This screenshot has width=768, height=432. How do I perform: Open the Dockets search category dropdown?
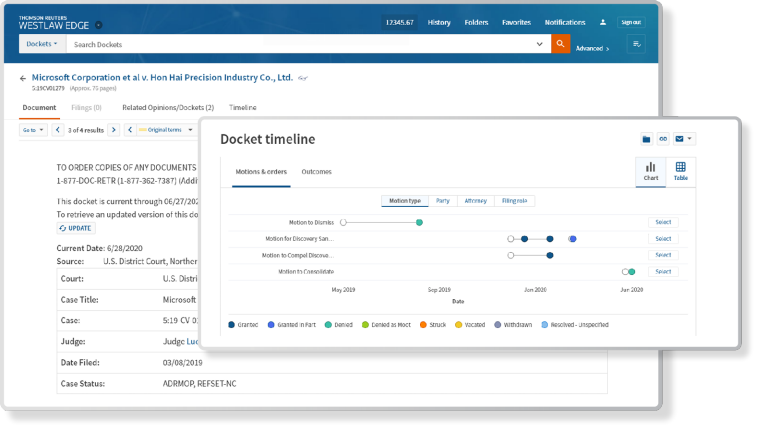[x=41, y=44]
